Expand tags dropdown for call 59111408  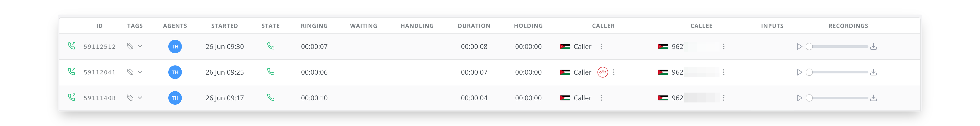[x=140, y=97]
